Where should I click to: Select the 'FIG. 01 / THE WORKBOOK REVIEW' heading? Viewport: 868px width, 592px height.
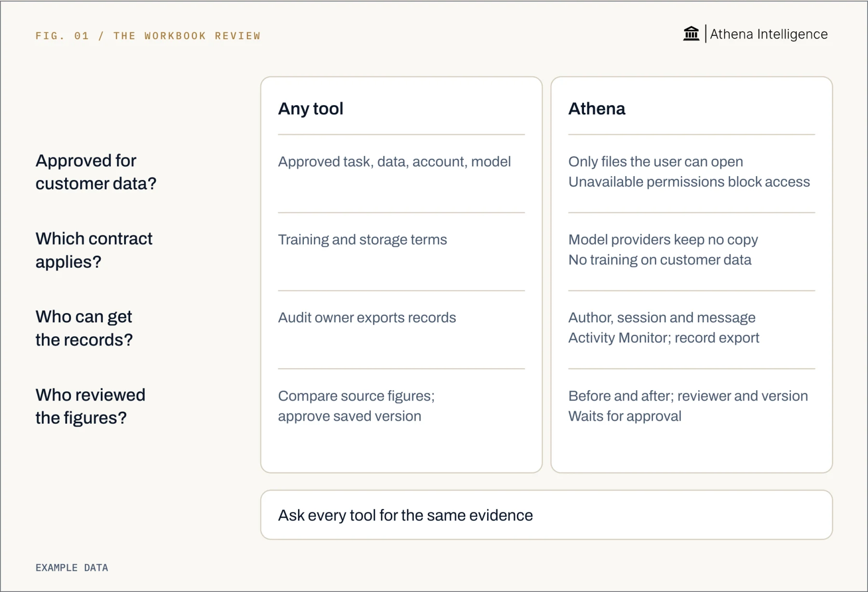tap(148, 36)
